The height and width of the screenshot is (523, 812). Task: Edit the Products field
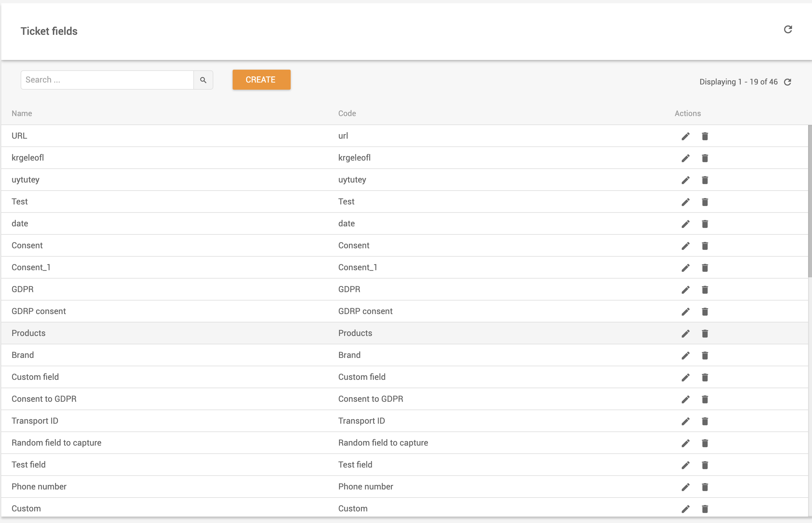(x=685, y=333)
